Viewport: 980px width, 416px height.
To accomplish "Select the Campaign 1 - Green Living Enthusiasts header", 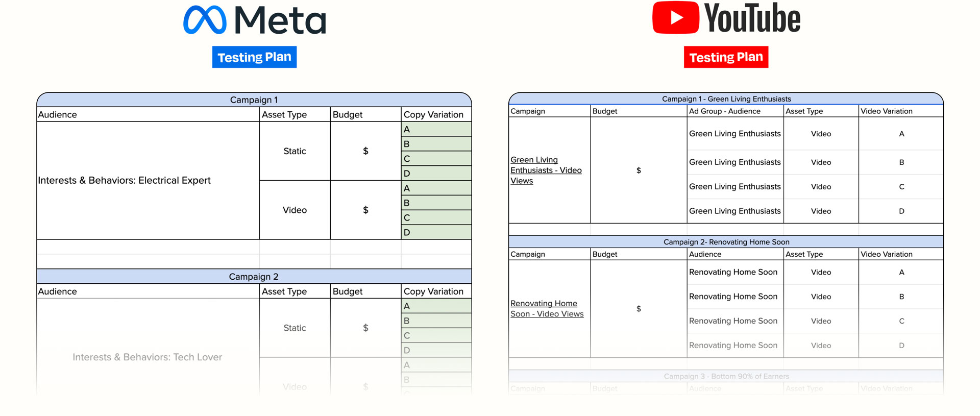I will (726, 99).
